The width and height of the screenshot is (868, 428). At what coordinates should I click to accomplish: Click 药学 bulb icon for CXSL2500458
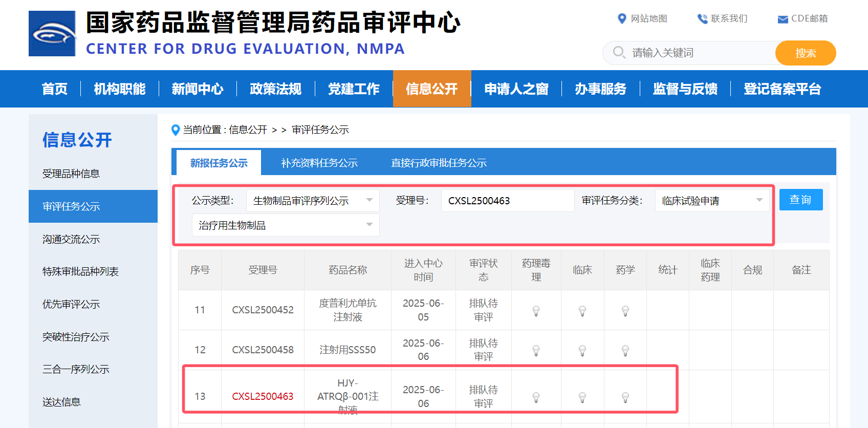[x=625, y=351]
